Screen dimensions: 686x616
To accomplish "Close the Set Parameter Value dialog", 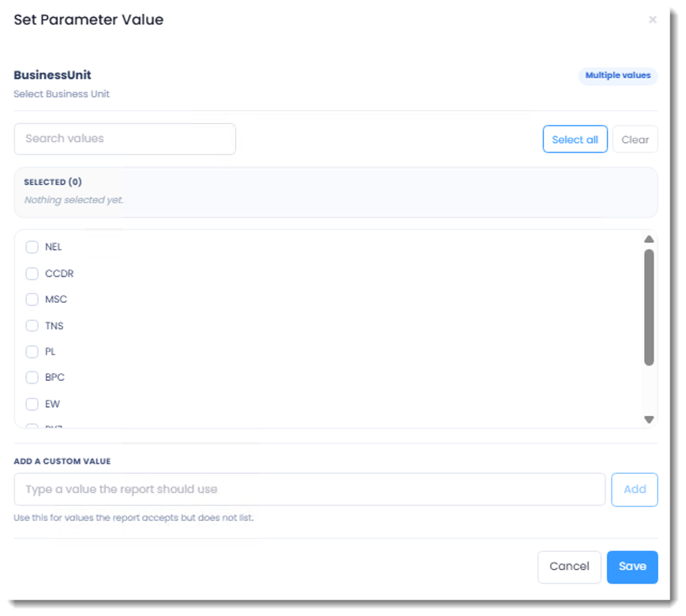I will pyautogui.click(x=652, y=20).
